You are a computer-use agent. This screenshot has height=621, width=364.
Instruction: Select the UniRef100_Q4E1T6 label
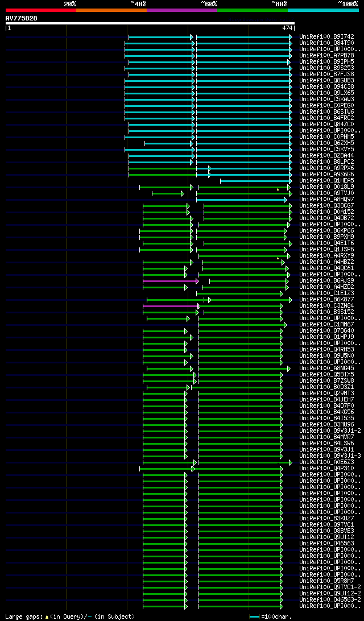point(327,243)
